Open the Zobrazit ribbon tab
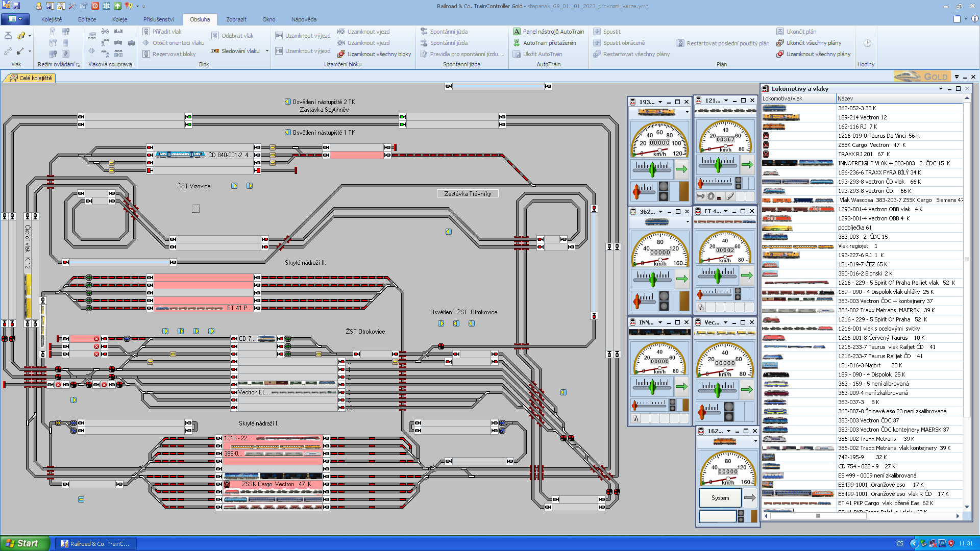This screenshot has height=551, width=980. [236, 19]
